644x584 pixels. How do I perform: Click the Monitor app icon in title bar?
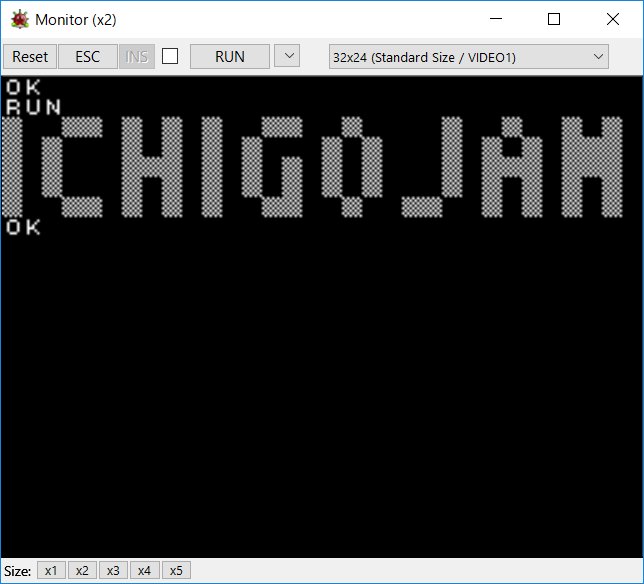(19, 19)
